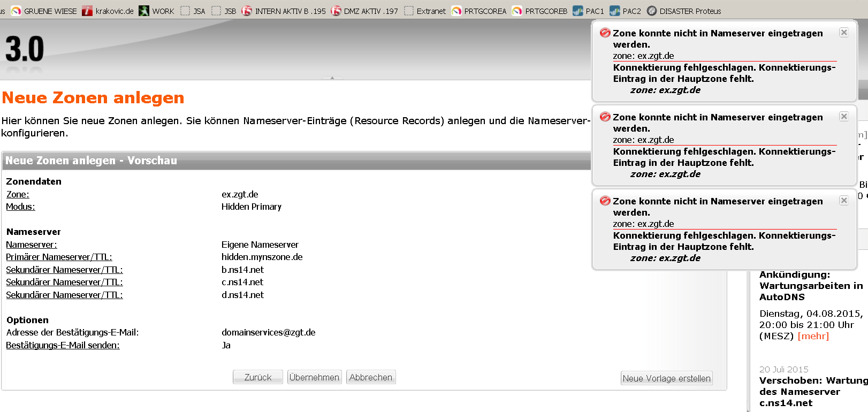Close the second zone error notification
This screenshot has width=868, height=412.
tap(844, 117)
